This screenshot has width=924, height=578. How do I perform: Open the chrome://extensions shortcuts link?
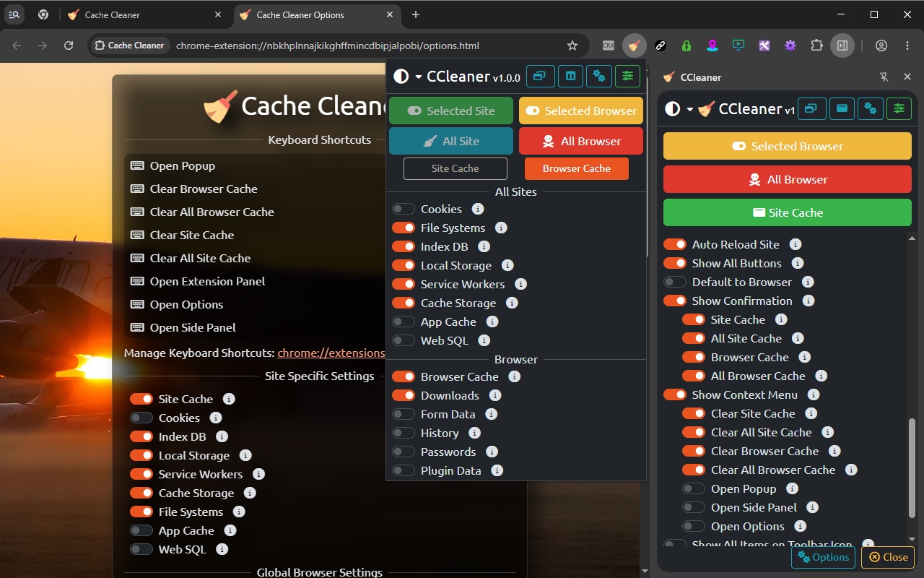click(x=331, y=353)
